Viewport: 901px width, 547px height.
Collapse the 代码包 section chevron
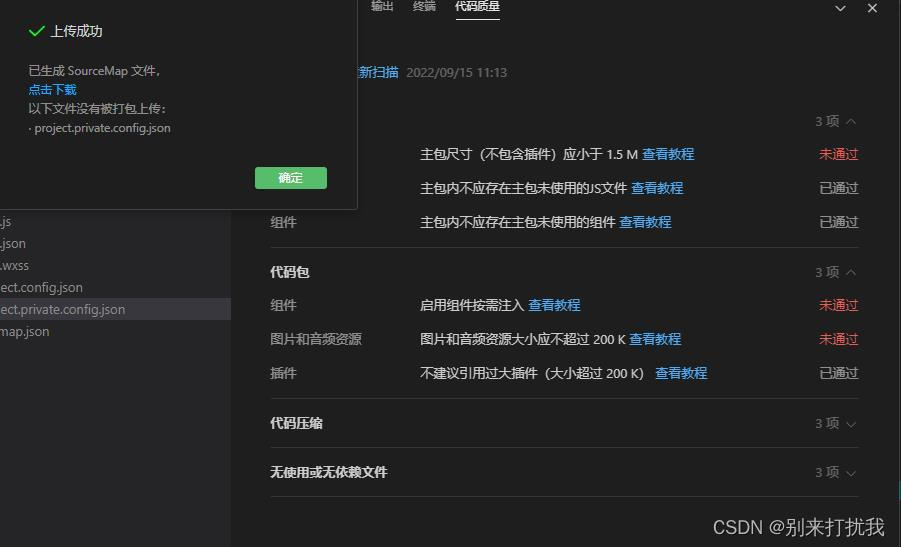point(851,272)
